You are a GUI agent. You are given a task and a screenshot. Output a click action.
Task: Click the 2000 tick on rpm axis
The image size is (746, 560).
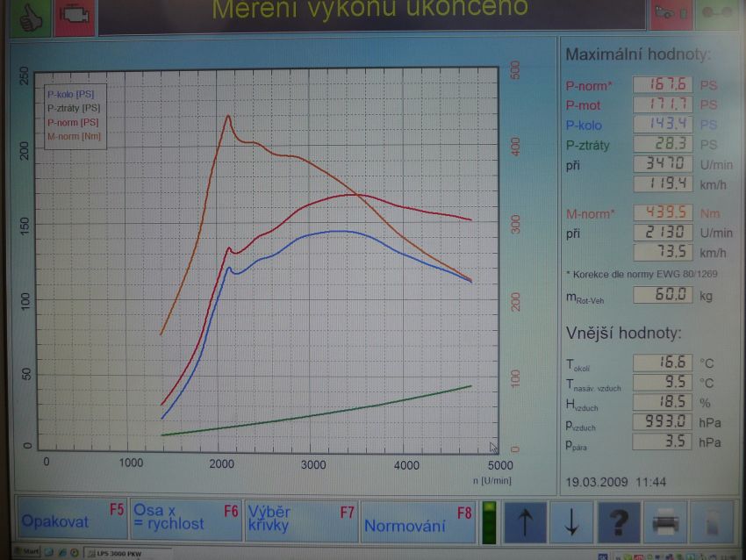coord(221,464)
